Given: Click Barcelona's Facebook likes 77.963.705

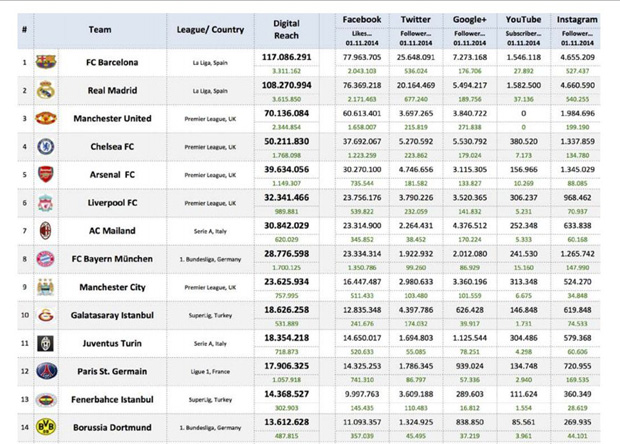Looking at the screenshot, I should click(362, 57).
